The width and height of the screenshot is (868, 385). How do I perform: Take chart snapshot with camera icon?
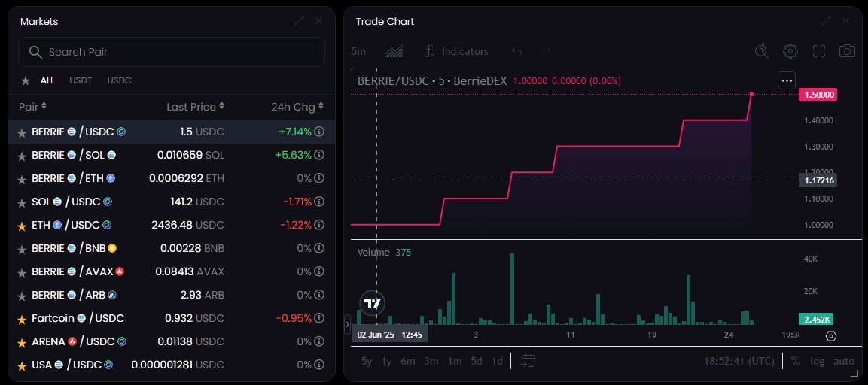[x=847, y=51]
